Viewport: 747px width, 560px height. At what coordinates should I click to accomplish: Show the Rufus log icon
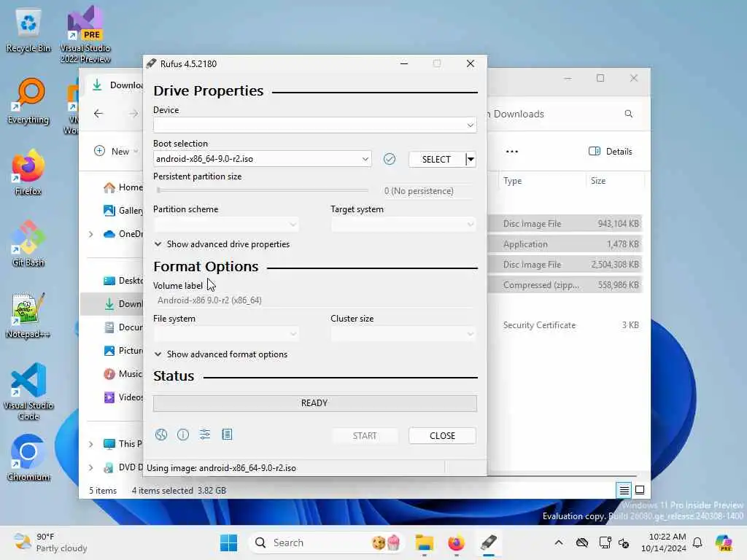coord(227,435)
